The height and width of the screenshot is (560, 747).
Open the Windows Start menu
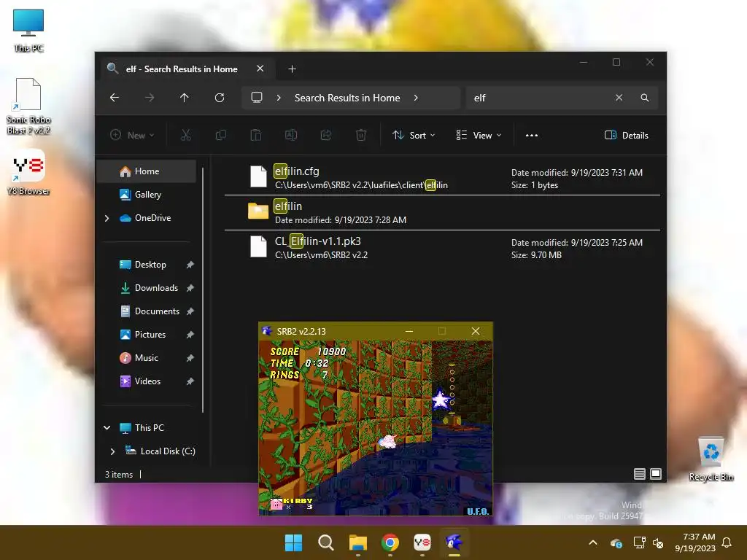[x=293, y=542]
